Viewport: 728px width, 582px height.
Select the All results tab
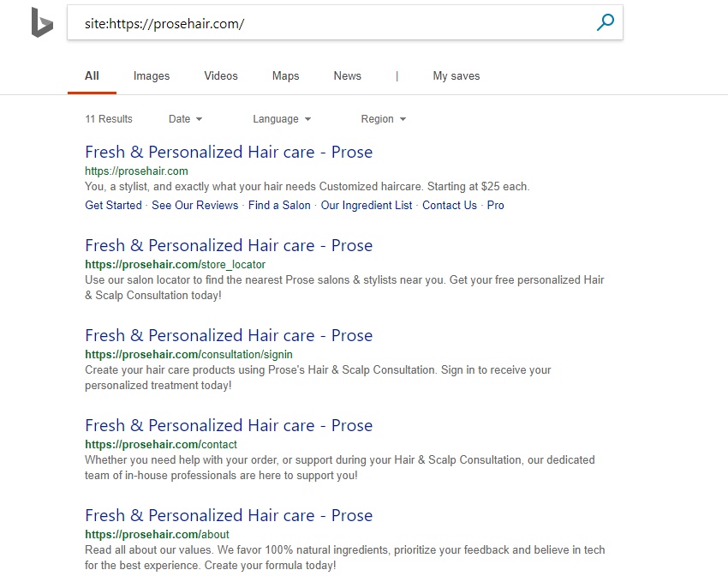click(92, 75)
